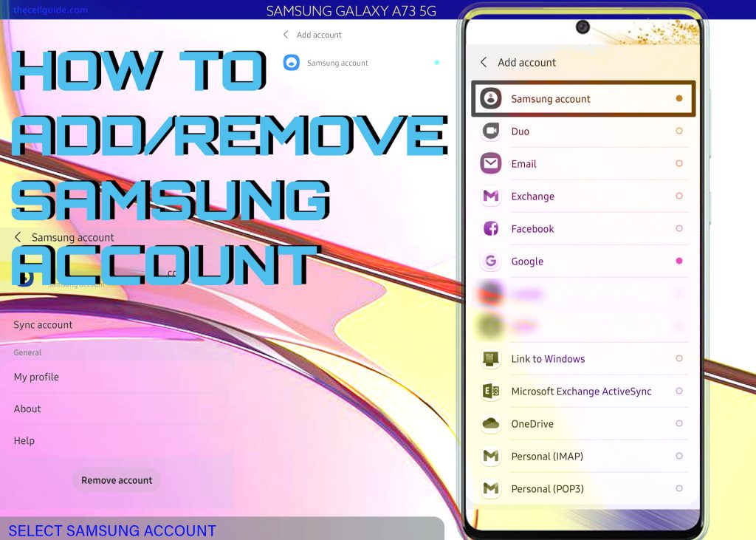Tap the status dot on Link to Windows row
This screenshot has width=756, height=540.
[679, 358]
